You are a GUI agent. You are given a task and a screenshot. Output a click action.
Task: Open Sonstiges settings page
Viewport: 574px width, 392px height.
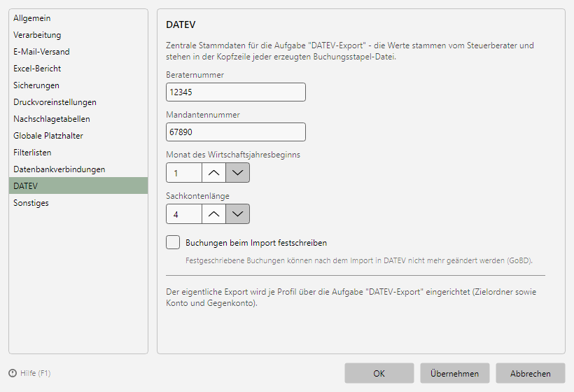point(78,203)
